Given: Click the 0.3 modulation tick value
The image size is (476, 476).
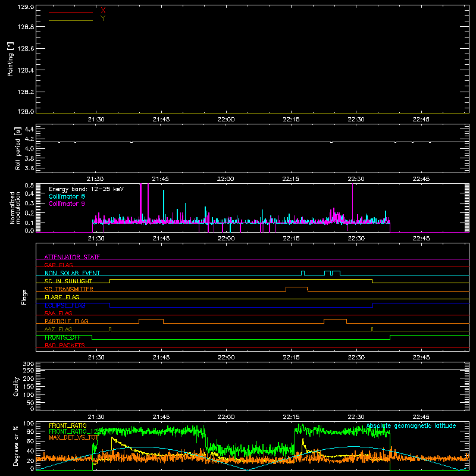Looking at the screenshot, I should point(29,203).
